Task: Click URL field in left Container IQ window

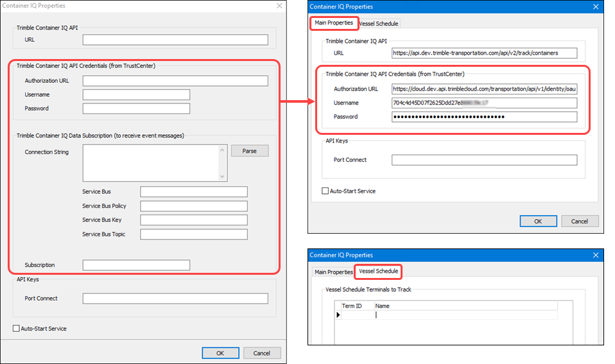Action: coord(175,40)
